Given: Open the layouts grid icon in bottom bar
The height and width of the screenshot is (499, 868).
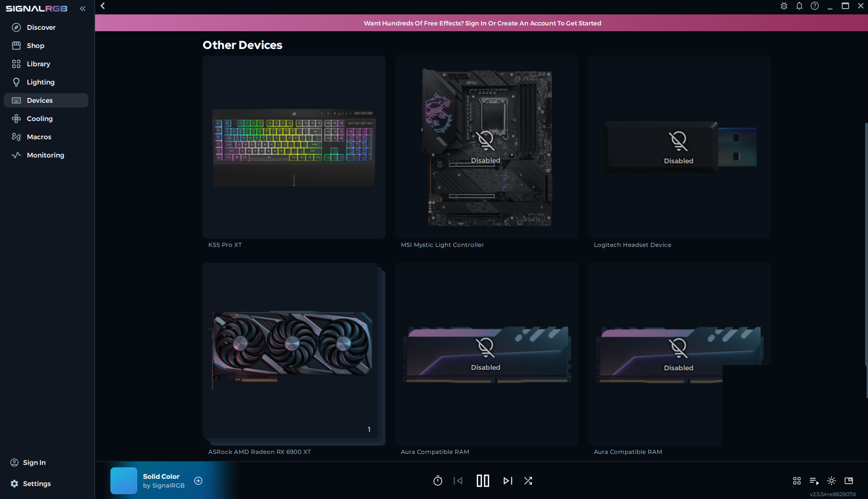Looking at the screenshot, I should 797,481.
